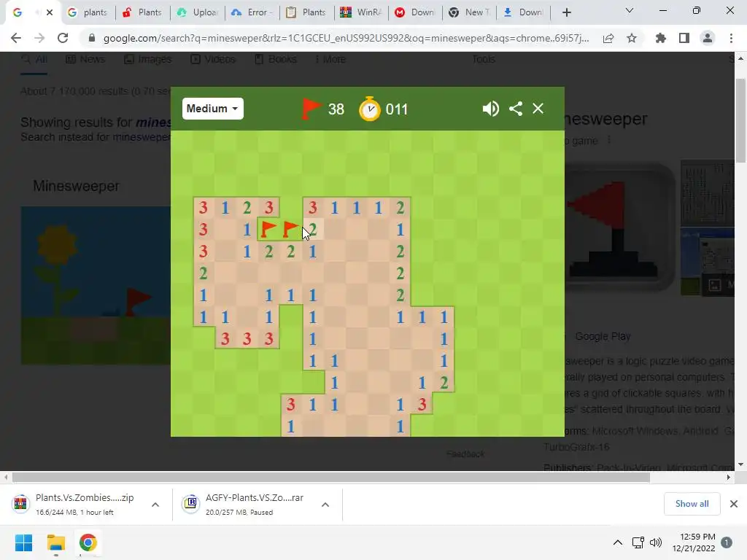The height and width of the screenshot is (560, 747).
Task: Open the Images search filter
Action: pyautogui.click(x=147, y=59)
